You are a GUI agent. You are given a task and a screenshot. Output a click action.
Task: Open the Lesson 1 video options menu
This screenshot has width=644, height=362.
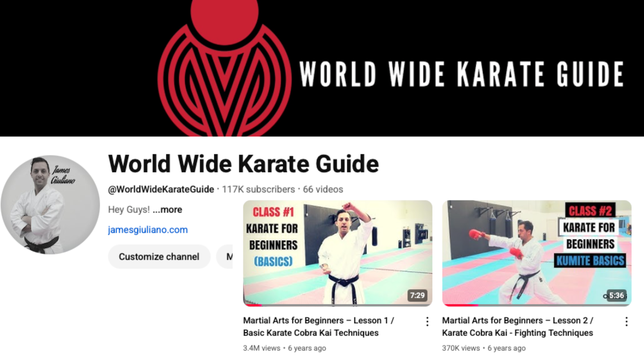pos(427,322)
